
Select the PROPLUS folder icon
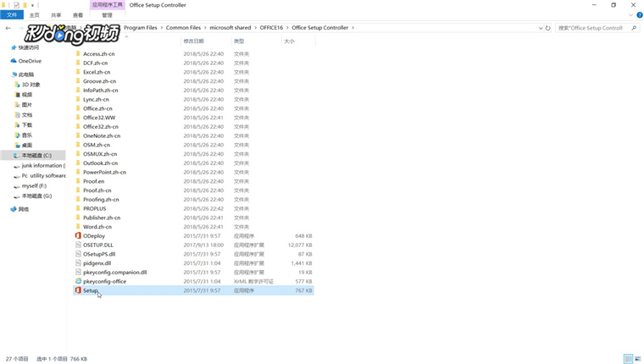point(78,208)
